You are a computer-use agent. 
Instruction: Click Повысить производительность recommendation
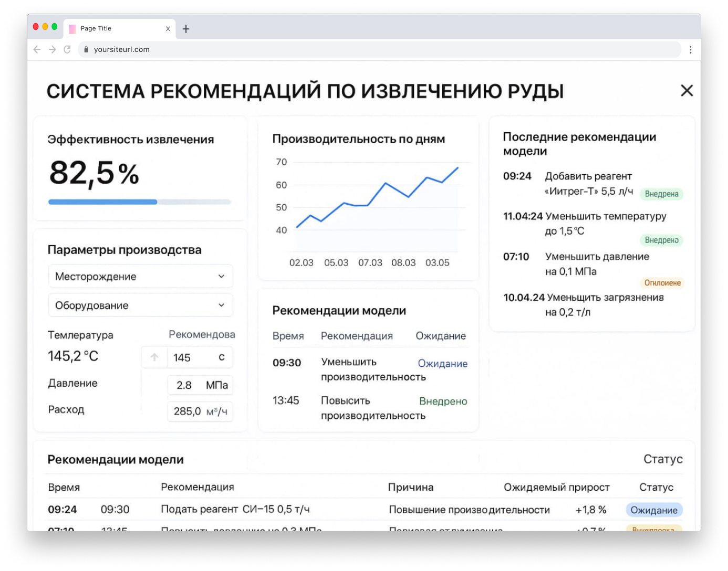[x=373, y=408]
